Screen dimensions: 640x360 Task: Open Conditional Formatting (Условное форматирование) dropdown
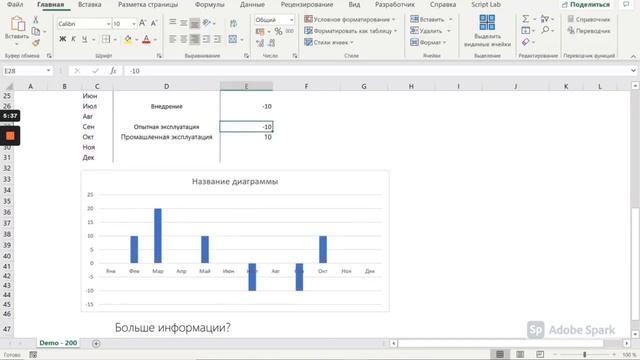(350, 19)
